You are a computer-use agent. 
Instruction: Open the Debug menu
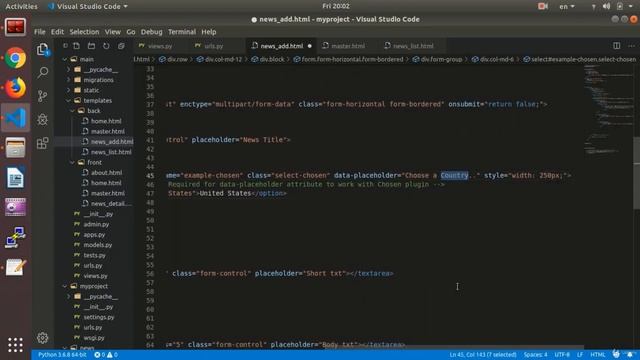(151, 32)
